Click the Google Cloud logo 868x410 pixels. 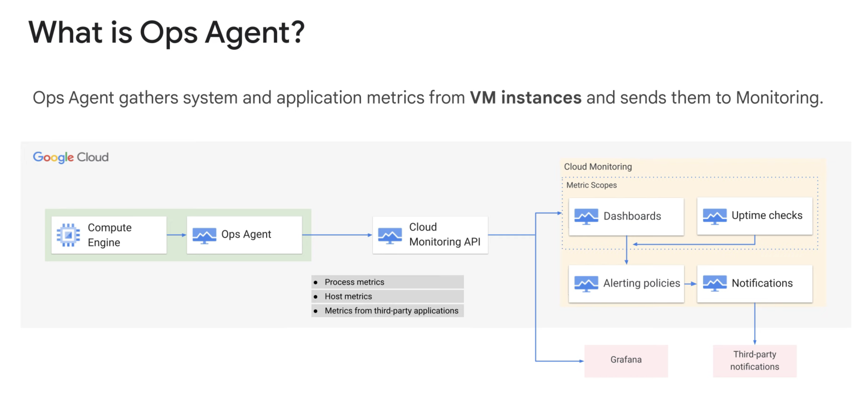coord(71,157)
